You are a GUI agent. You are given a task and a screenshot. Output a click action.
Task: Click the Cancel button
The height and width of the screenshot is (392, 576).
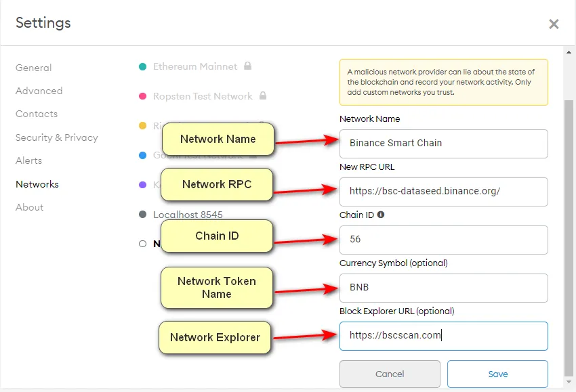[390, 374]
